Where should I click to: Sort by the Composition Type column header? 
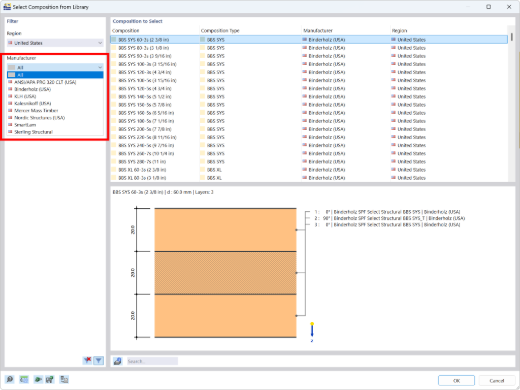[x=250, y=31]
